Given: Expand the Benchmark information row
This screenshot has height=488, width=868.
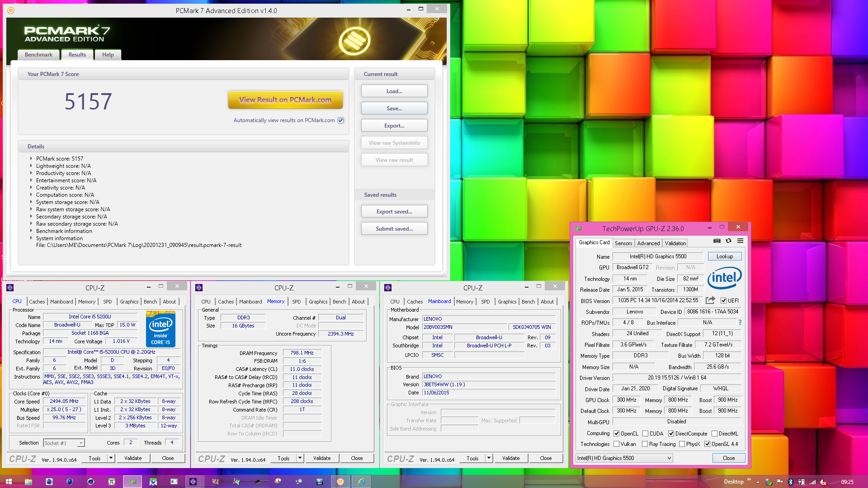Looking at the screenshot, I should [x=31, y=231].
